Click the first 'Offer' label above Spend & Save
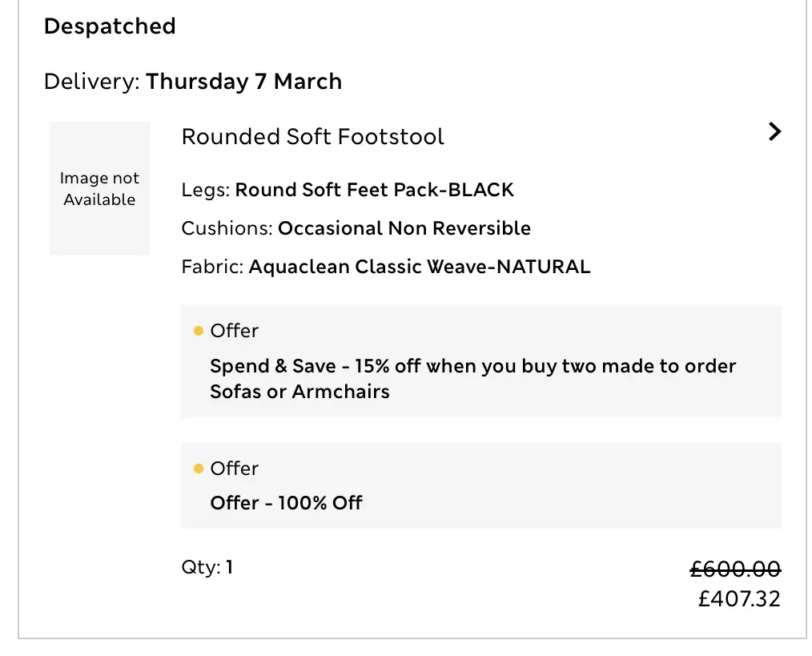Screen dimensions: 812x656 coord(234,331)
